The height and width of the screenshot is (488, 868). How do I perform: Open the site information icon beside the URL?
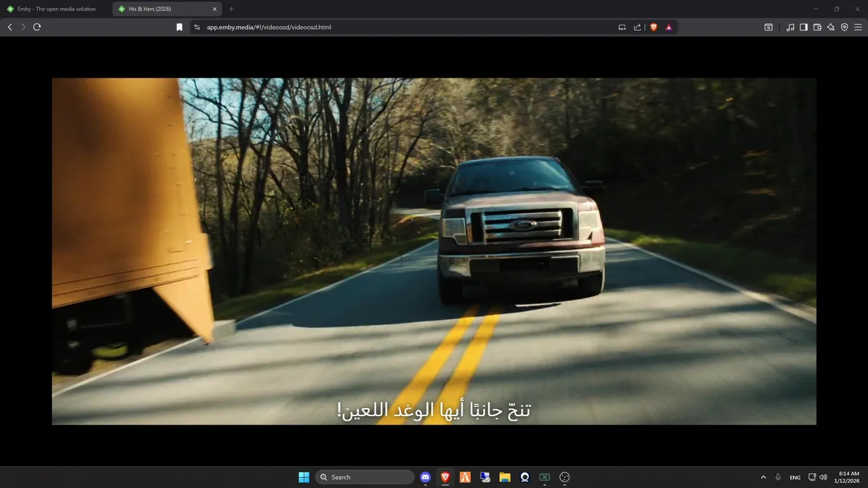click(x=197, y=27)
